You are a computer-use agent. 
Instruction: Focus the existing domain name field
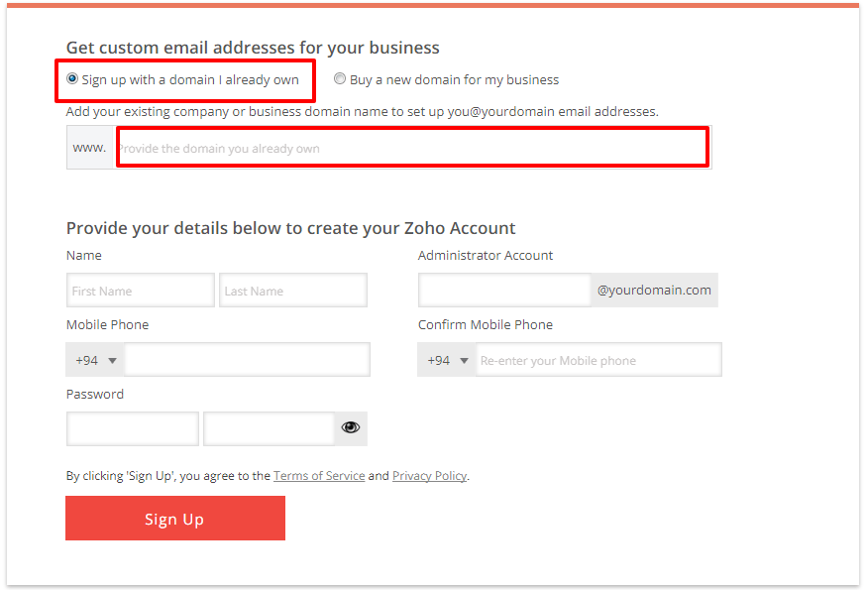(x=413, y=148)
